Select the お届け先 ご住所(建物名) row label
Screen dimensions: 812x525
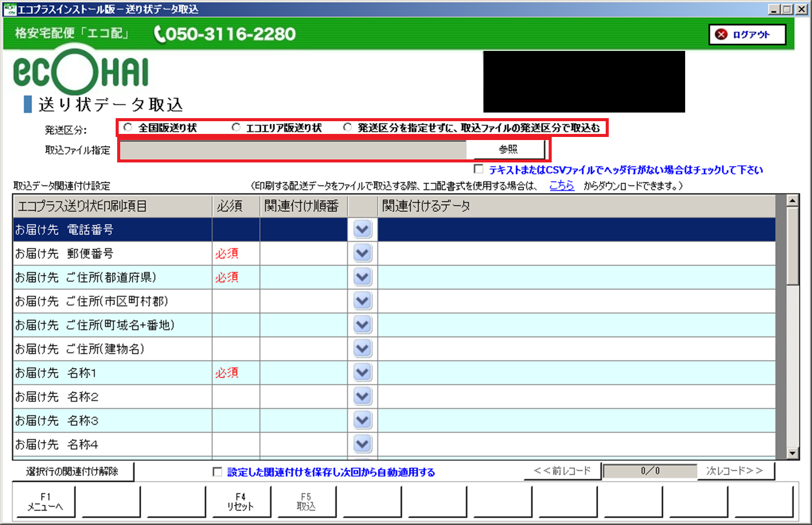click(80, 349)
